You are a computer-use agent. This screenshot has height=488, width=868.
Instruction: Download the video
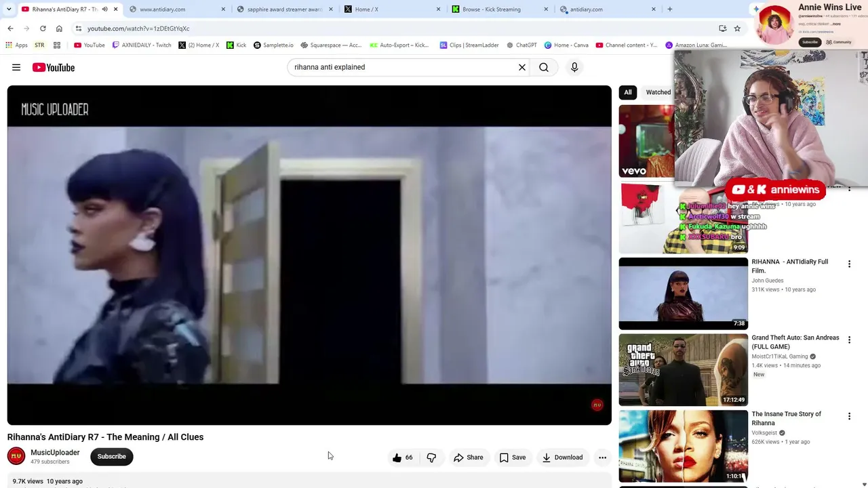click(x=562, y=457)
